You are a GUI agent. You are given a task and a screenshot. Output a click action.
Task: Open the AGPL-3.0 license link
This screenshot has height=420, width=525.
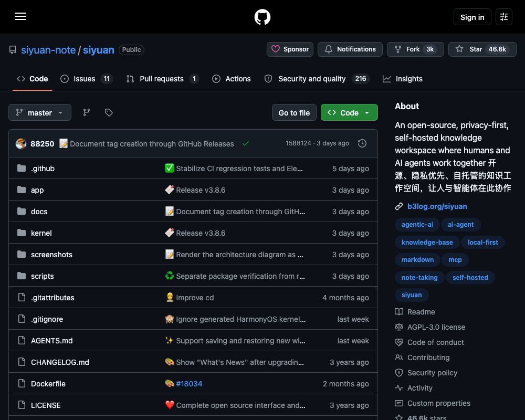coord(430,327)
